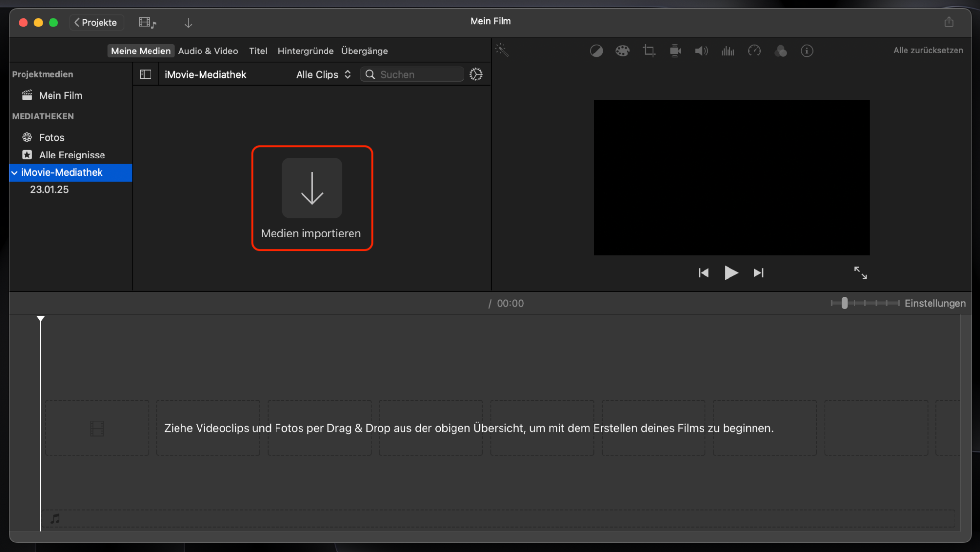
Task: Select the iMovie-Mediathek row in sidebar
Action: point(71,173)
